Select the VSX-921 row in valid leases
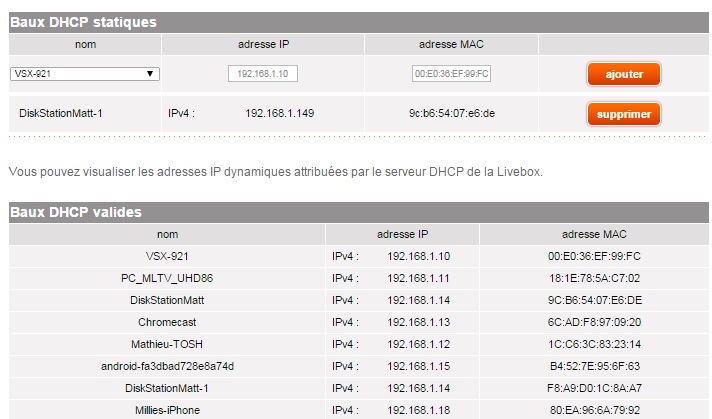The image size is (712, 419). click(x=167, y=256)
